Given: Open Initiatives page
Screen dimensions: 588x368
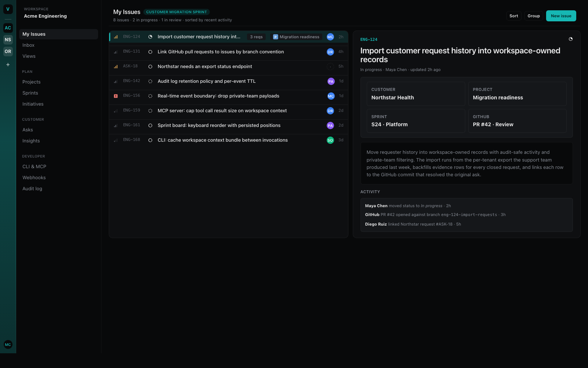Looking at the screenshot, I should pos(58,104).
